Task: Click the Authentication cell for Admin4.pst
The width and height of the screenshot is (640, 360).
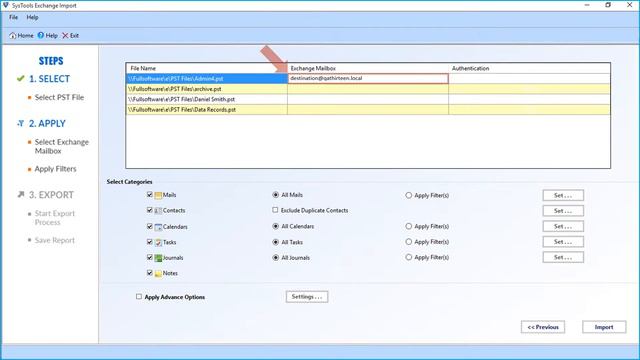Action: [x=529, y=78]
